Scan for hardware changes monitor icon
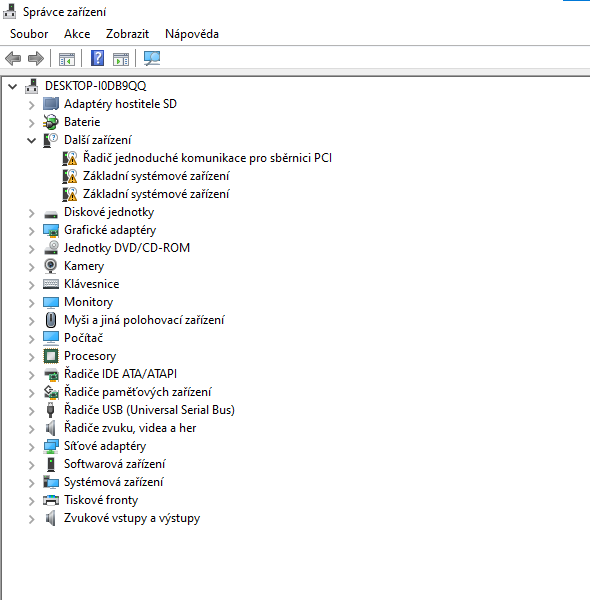This screenshot has height=600, width=590. coord(152,59)
